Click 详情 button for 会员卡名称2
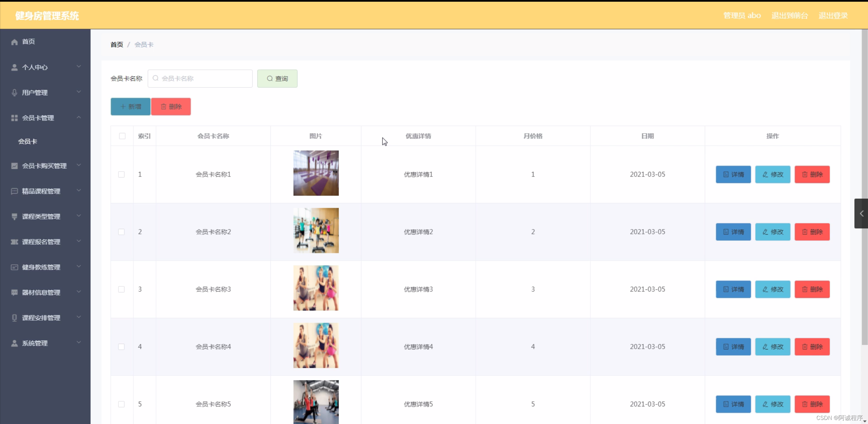 click(x=733, y=231)
